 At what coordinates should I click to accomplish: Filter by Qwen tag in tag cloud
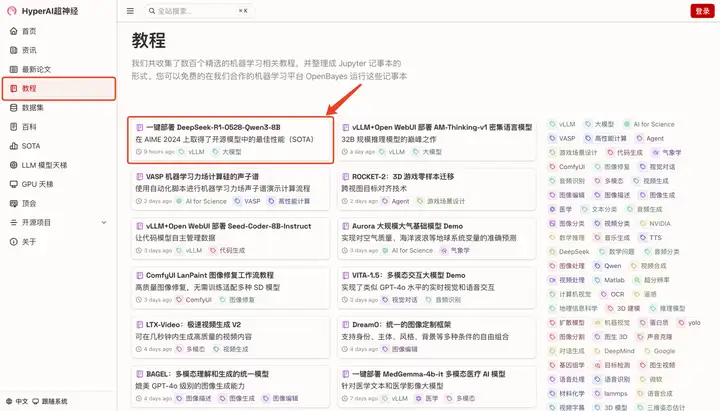click(608, 266)
